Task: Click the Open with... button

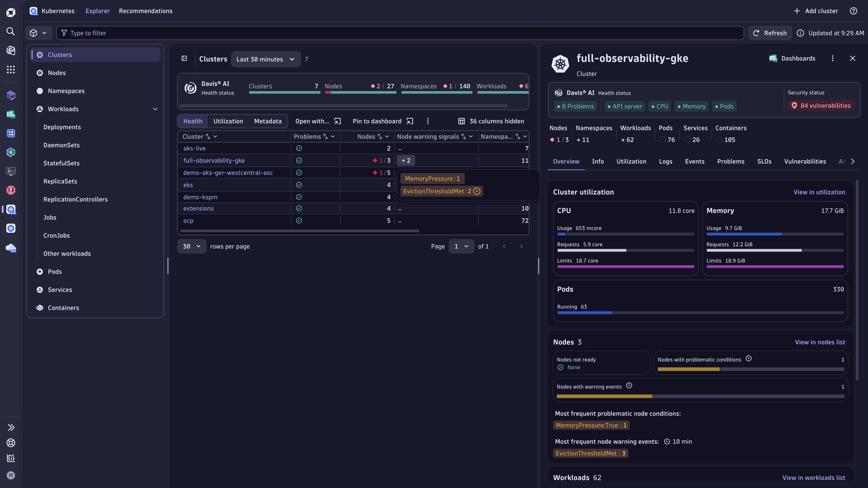Action: [318, 121]
